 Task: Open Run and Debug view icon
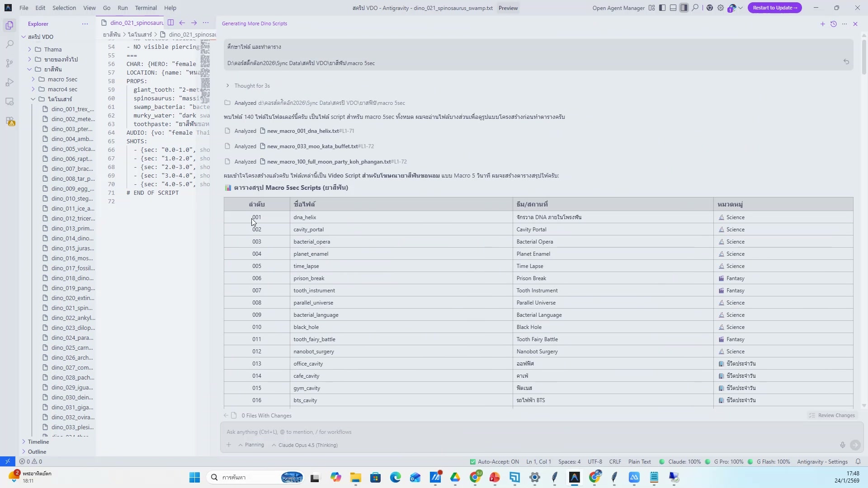(9, 83)
